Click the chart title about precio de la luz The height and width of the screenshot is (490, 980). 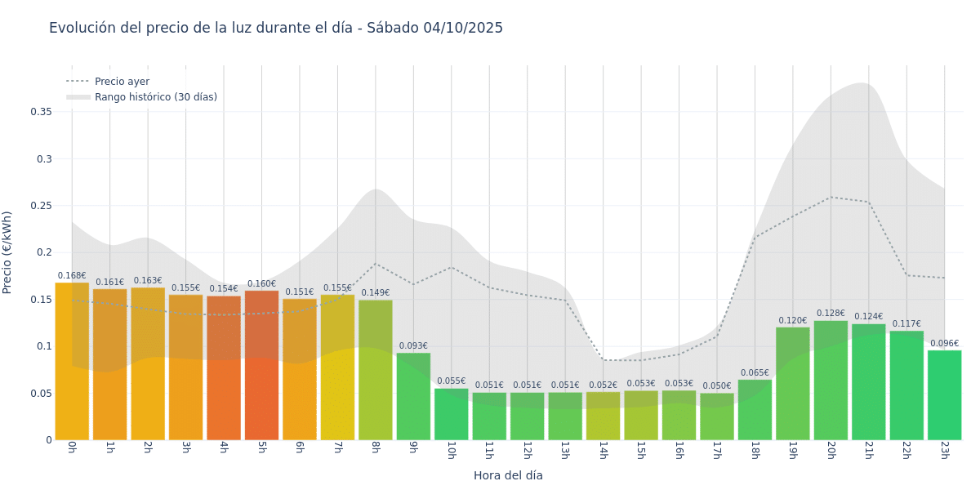(x=276, y=29)
